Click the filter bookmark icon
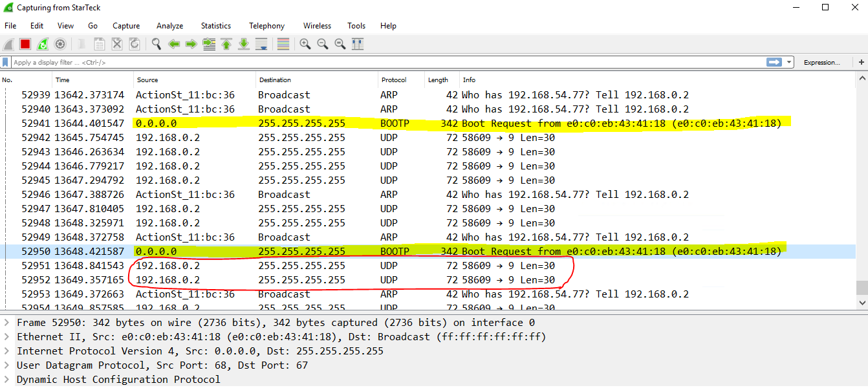Viewport: 868px width, 390px height. 6,62
